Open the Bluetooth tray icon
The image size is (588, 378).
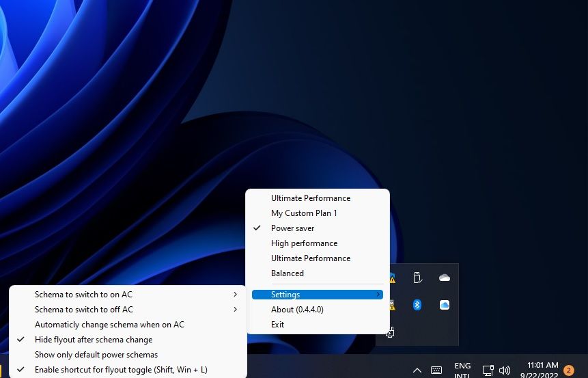pyautogui.click(x=417, y=305)
